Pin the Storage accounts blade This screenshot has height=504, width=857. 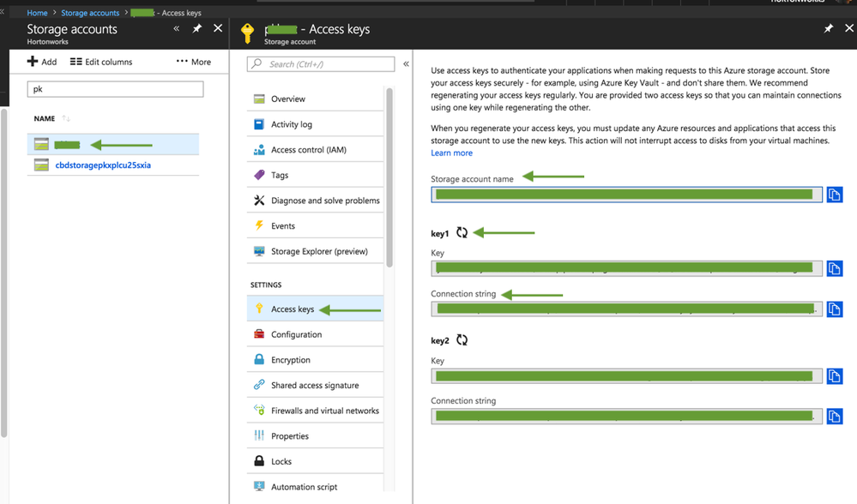[197, 29]
